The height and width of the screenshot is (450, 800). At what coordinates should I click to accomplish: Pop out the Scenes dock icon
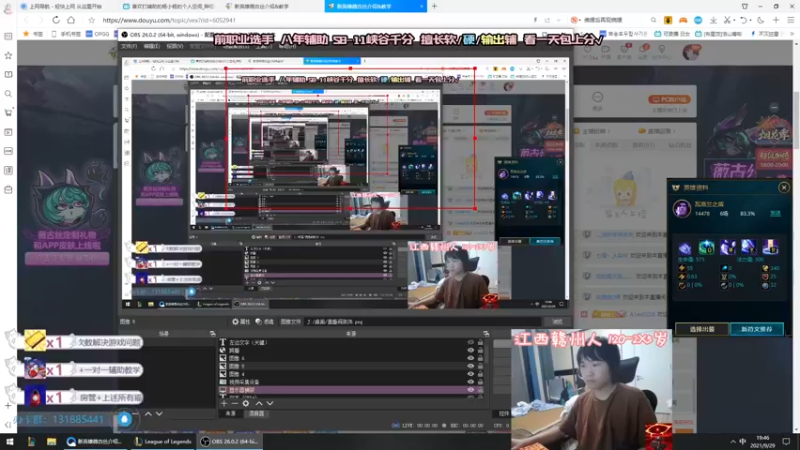click(212, 334)
